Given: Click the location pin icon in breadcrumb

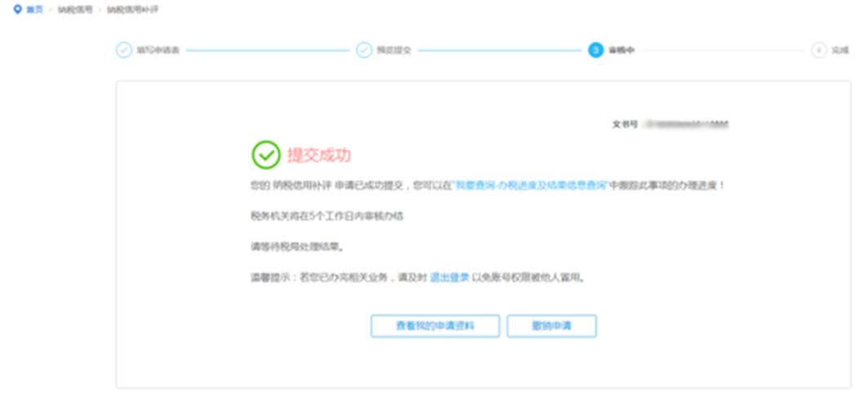Looking at the screenshot, I should tap(18, 10).
